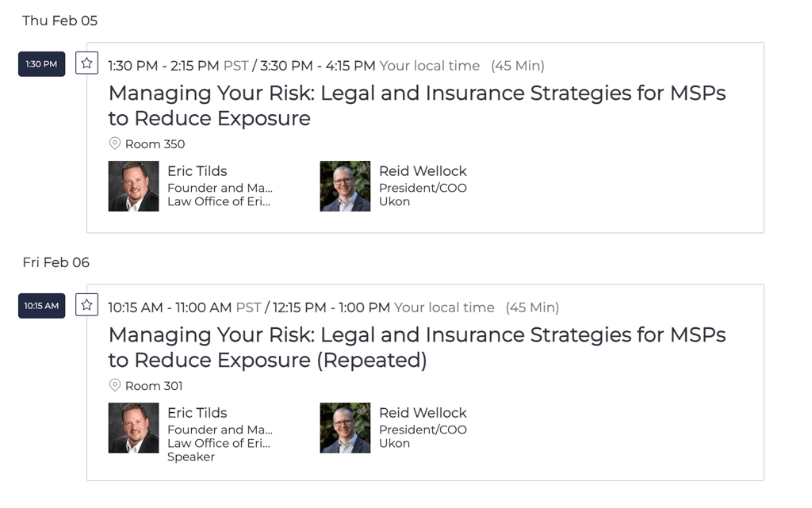Image resolution: width=812 pixels, height=508 pixels.
Task: Open Reid Wellock's name in Friday session
Action: tap(423, 413)
